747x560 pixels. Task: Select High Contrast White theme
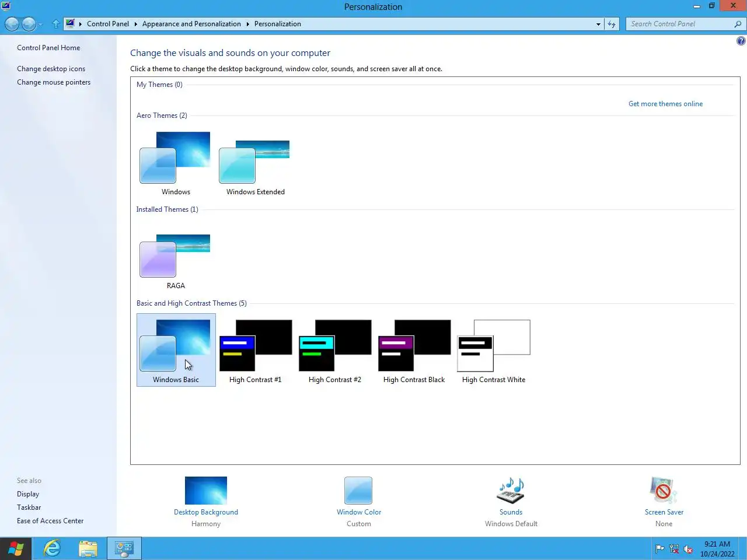point(494,350)
